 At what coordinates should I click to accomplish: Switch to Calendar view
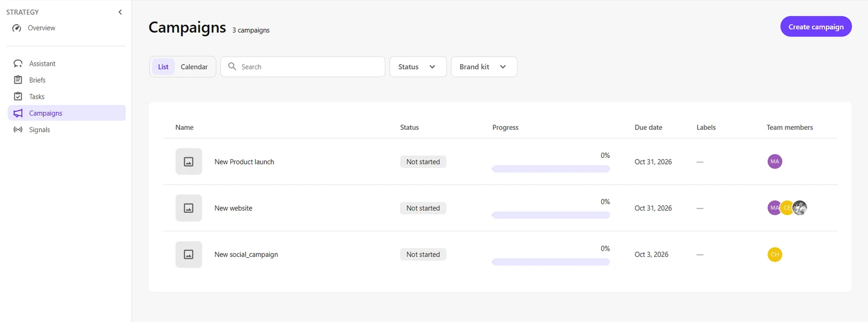[x=194, y=67]
